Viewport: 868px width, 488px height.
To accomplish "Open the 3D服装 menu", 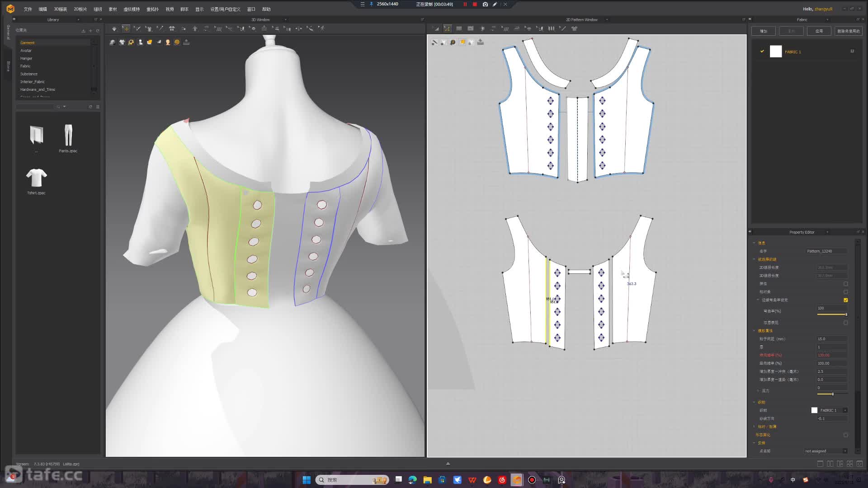I will [x=60, y=9].
